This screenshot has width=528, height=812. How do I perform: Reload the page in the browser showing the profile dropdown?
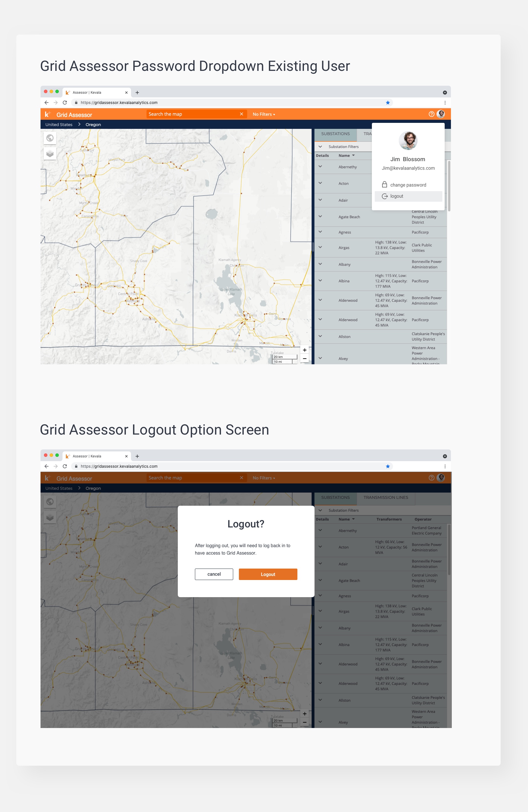coord(65,103)
